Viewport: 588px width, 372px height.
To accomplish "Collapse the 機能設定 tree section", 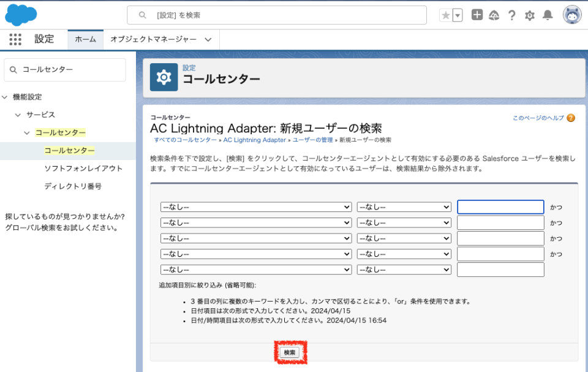I will [5, 97].
